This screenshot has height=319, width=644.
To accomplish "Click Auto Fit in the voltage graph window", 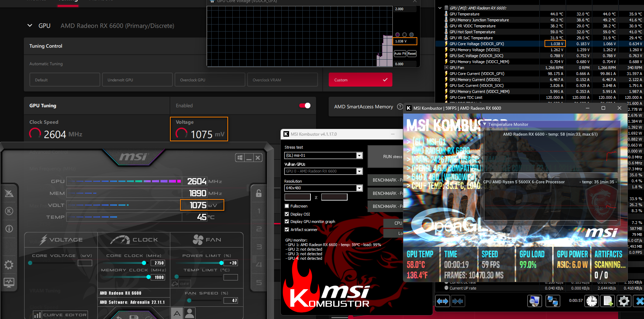I will pos(400,54).
